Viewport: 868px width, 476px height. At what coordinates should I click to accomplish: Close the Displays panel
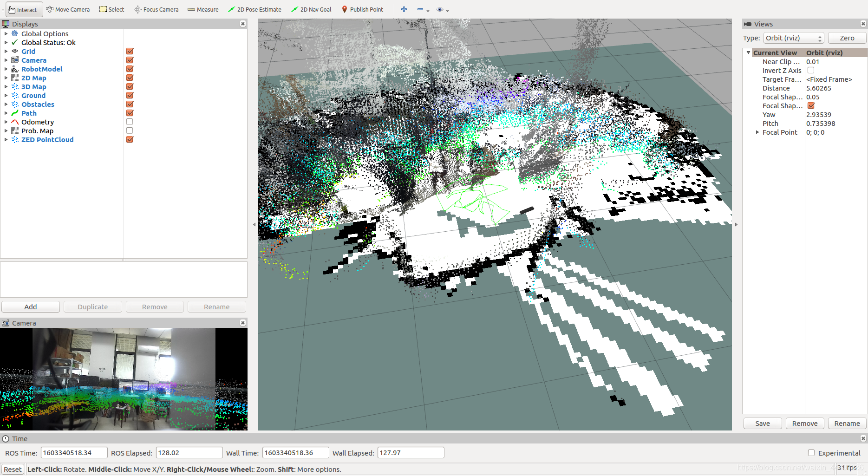243,24
